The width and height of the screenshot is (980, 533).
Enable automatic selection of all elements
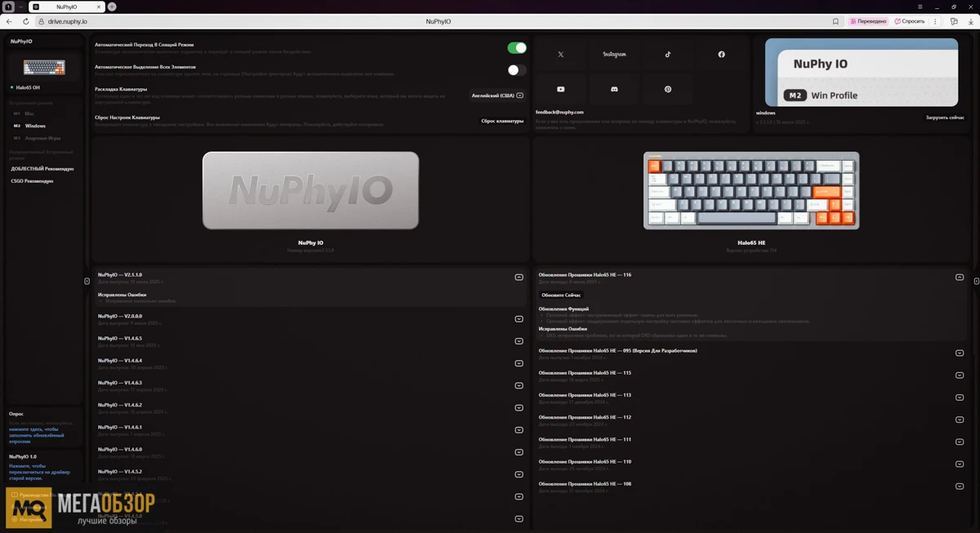517,70
